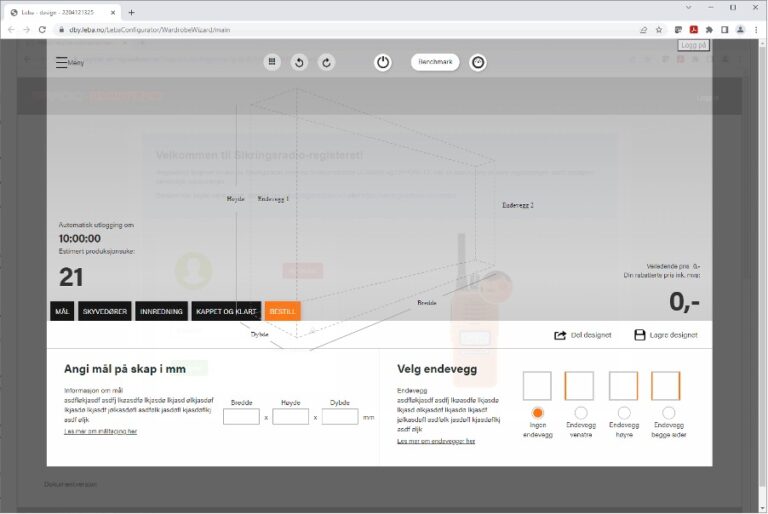
Task: Open the Les mer om måltaking link
Action: pyautogui.click(x=100, y=431)
